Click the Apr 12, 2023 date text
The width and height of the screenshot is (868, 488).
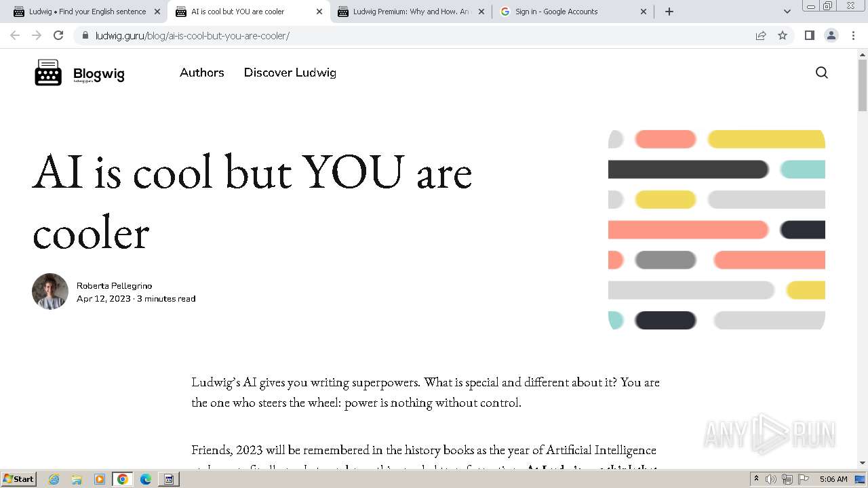(104, 298)
